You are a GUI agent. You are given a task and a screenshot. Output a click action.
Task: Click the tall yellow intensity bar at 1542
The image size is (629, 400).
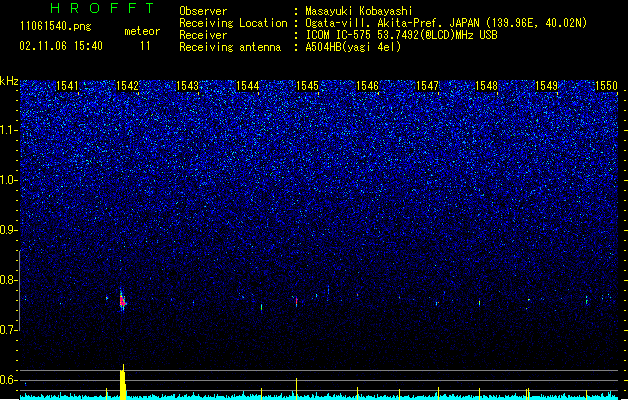tap(123, 382)
